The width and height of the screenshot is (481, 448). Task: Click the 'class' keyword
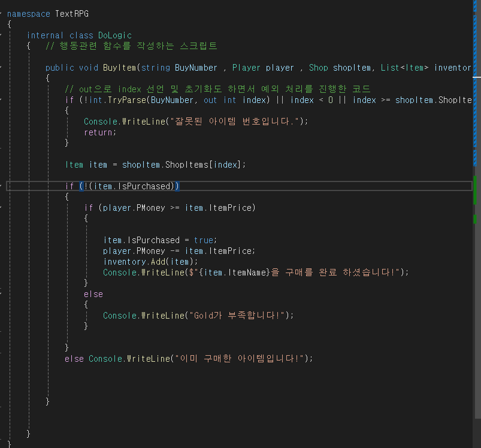[81, 35]
